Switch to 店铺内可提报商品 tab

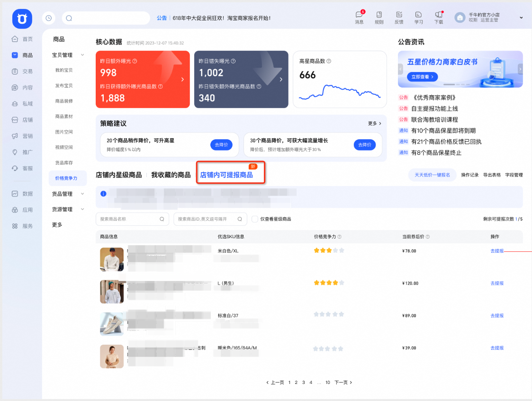[226, 175]
